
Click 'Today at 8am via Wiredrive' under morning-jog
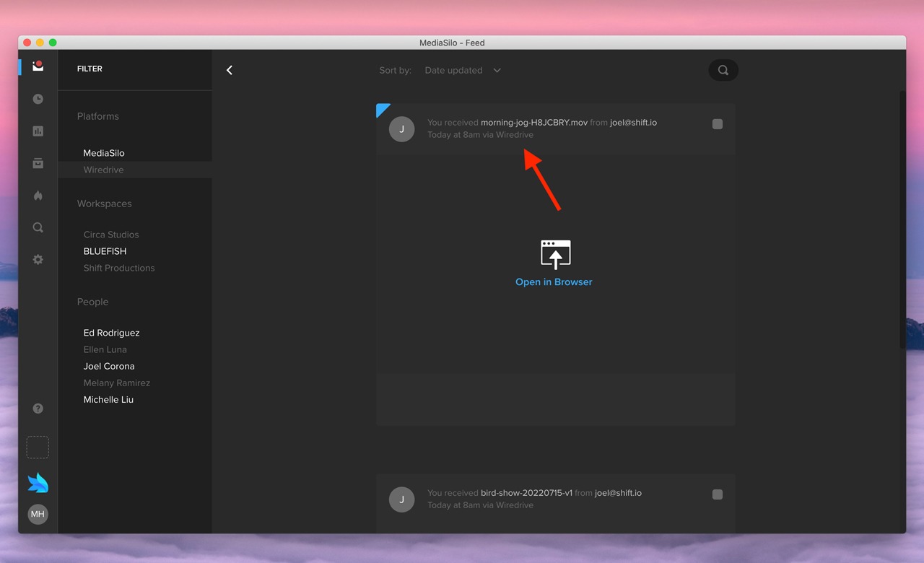(x=481, y=135)
